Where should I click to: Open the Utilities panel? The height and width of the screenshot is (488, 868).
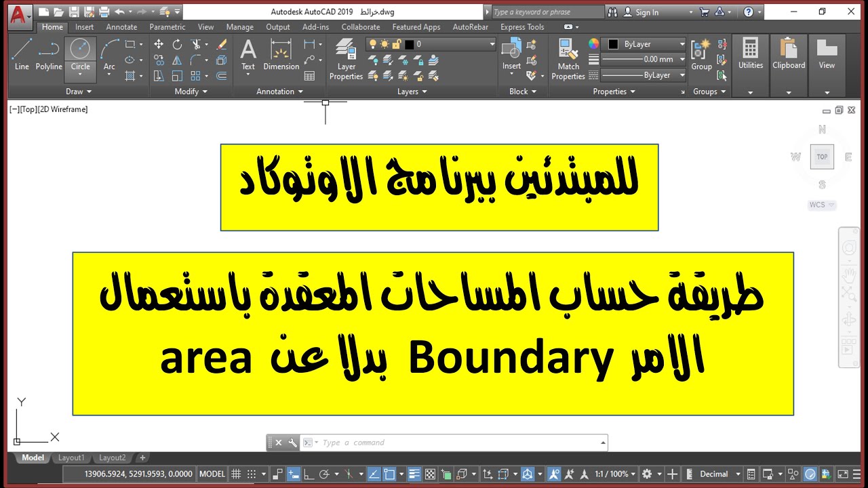point(750,66)
